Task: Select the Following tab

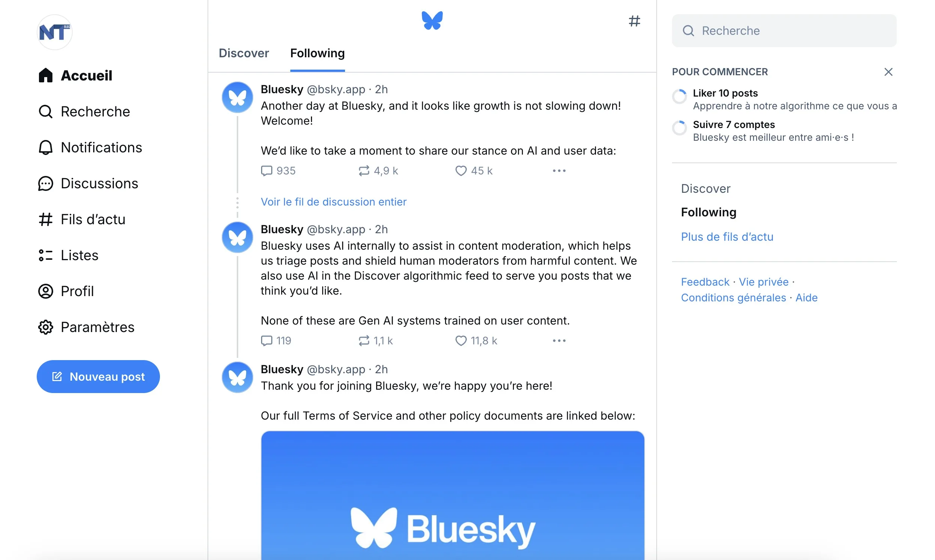Action: 317,53
